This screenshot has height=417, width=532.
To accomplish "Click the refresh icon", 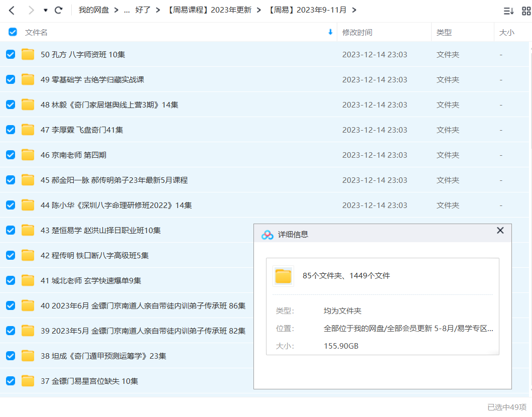I will click(59, 10).
